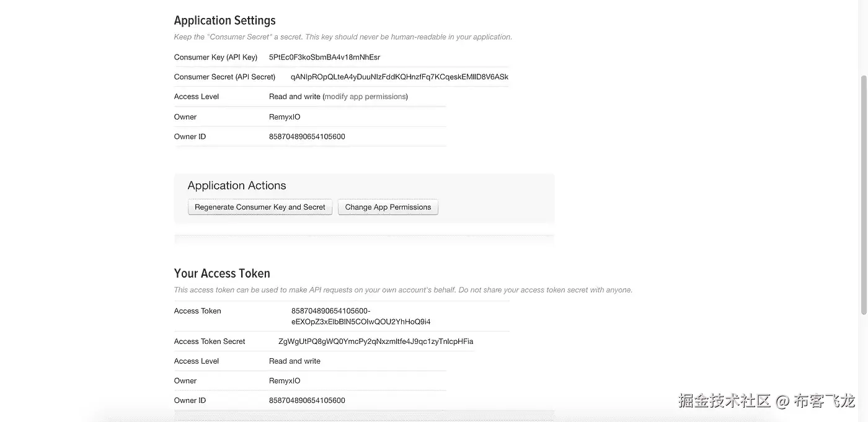
Task: Click the watermark text at bottom right
Action: pyautogui.click(x=766, y=401)
